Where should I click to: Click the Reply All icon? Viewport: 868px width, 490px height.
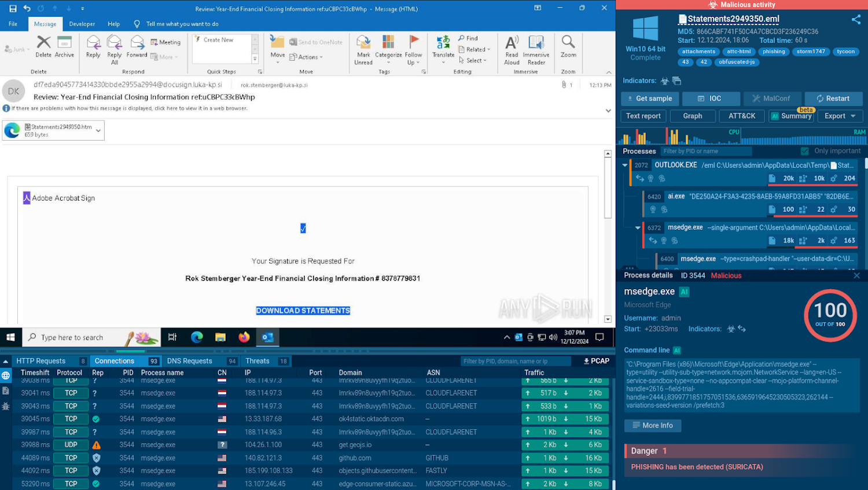115,42
